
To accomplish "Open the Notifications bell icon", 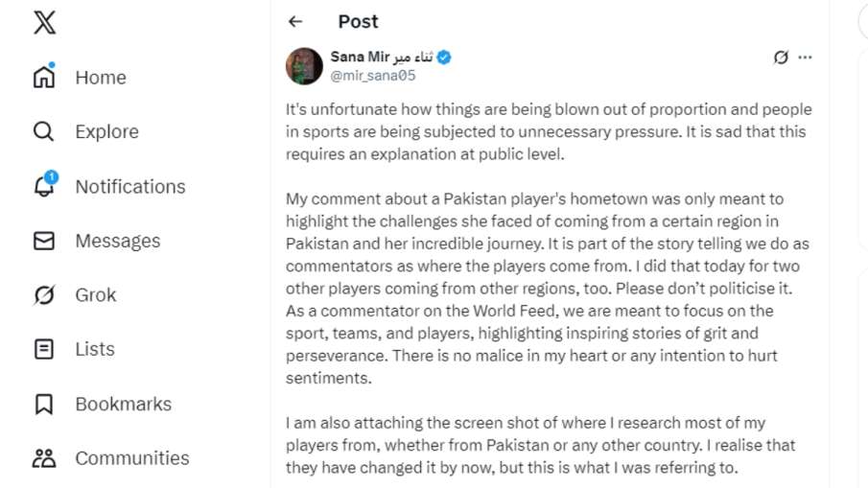I will [44, 186].
